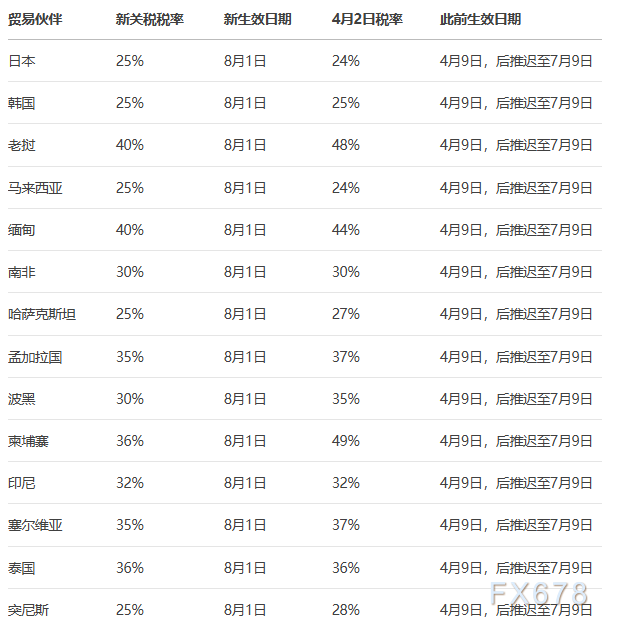Select the 日本 row label
The image size is (618, 629).
click(22, 61)
